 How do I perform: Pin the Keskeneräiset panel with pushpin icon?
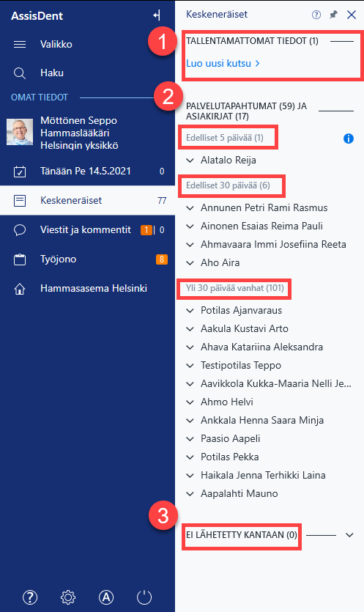(x=333, y=15)
